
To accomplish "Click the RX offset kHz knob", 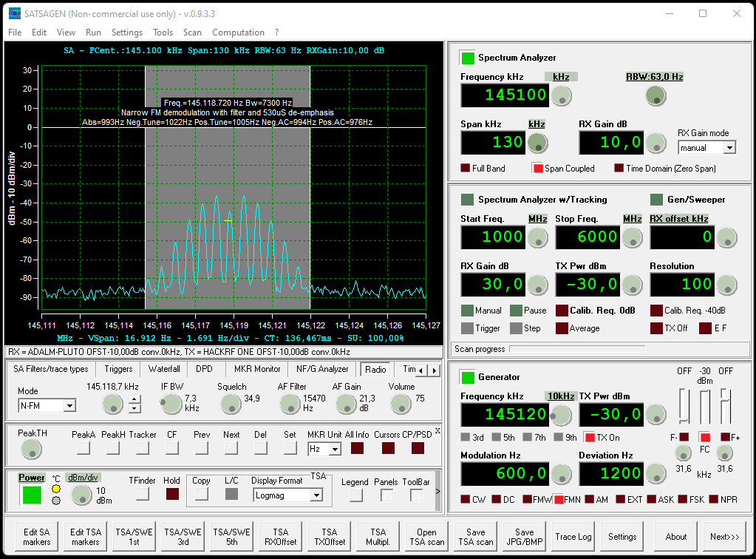I will (x=726, y=238).
